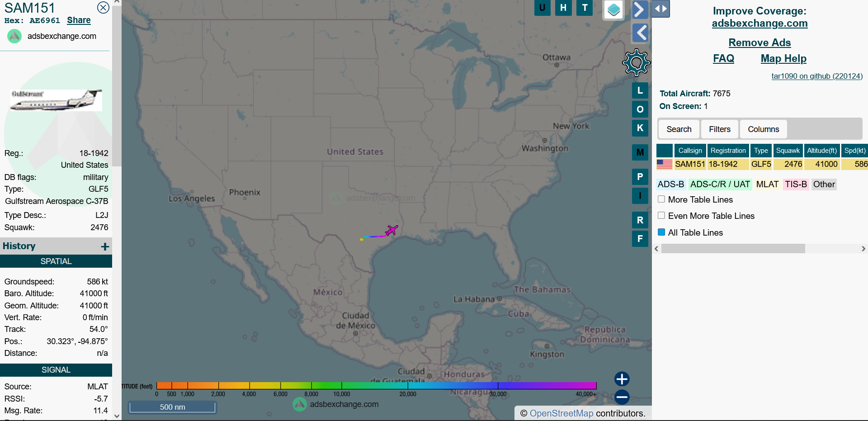Click the P map option button

tap(640, 177)
